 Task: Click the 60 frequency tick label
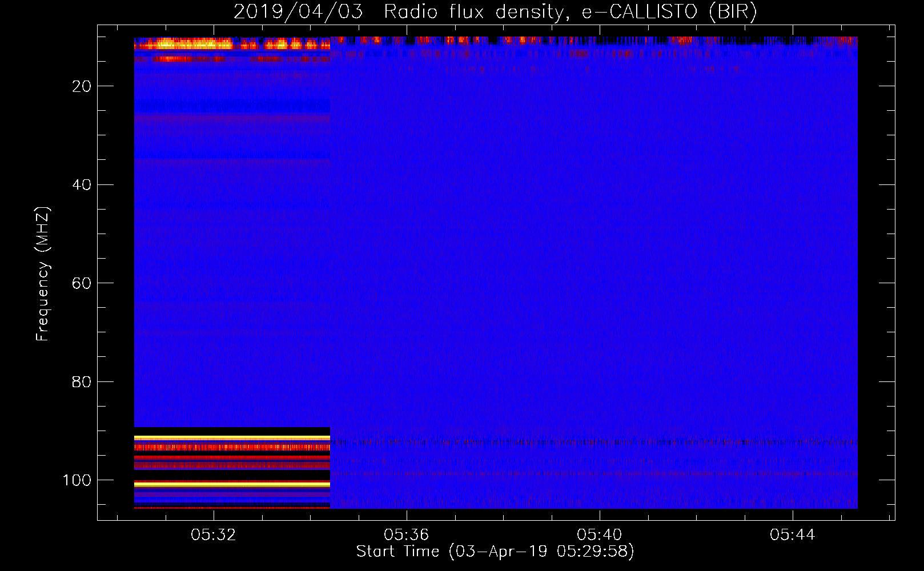coord(82,283)
